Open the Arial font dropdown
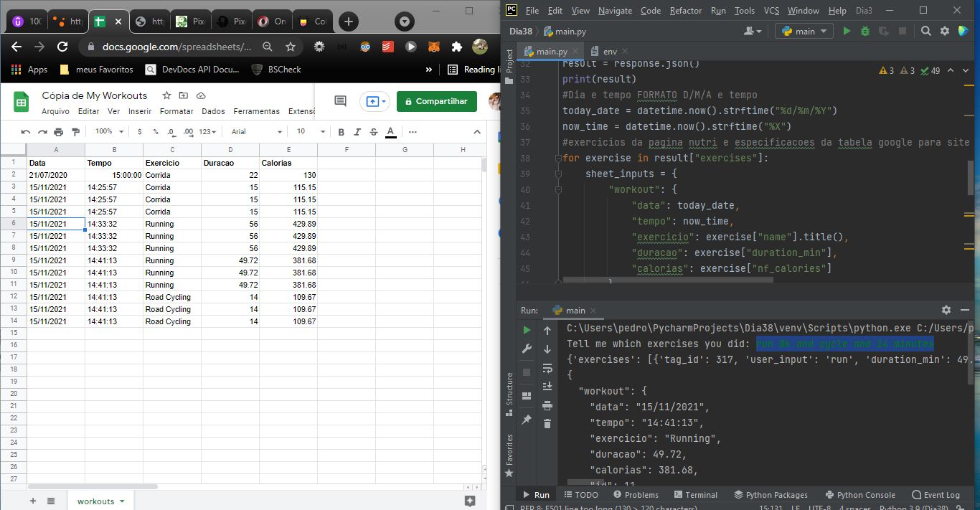Viewport: 980px width, 510px height. pos(255,132)
